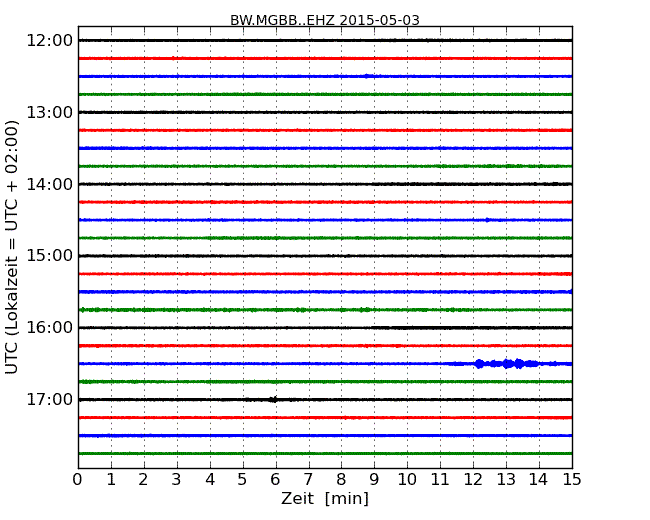Screen dimensions: 650x520
Task: Click x-axis tick label 12
Action: (473, 480)
